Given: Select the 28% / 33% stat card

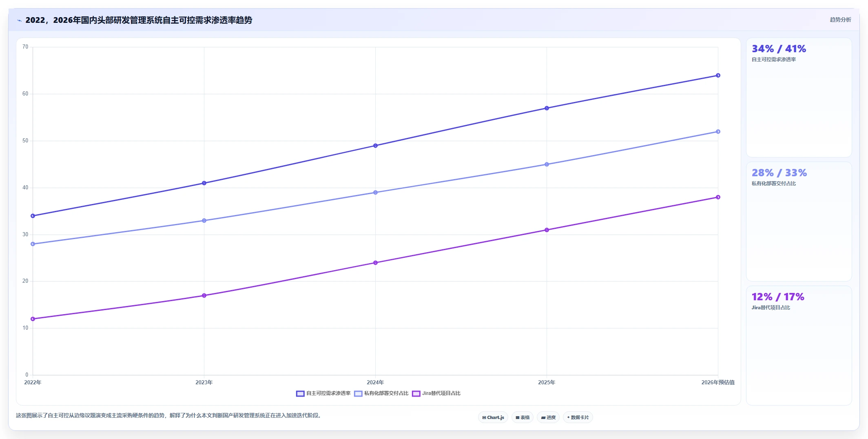Looking at the screenshot, I should click(799, 222).
